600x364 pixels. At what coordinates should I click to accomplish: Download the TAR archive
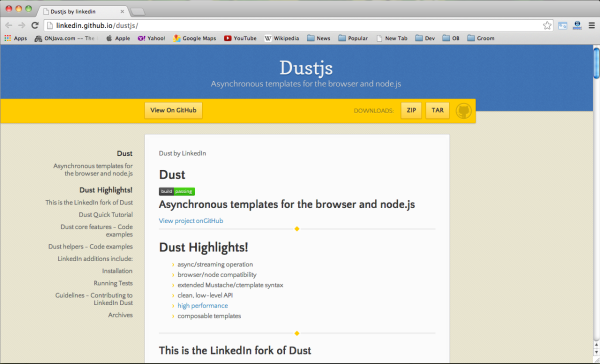pos(438,110)
